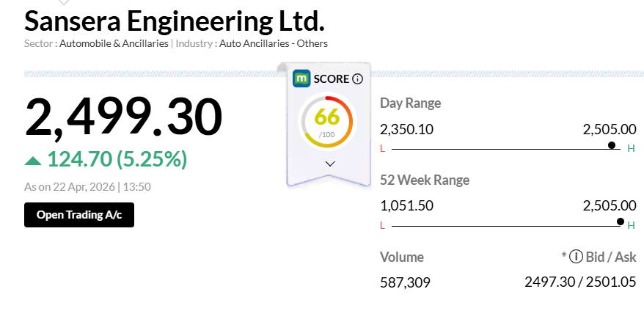Image resolution: width=644 pixels, height=311 pixels.
Task: Select the Sansera Engineering Ltd. heading
Action: [x=175, y=21]
